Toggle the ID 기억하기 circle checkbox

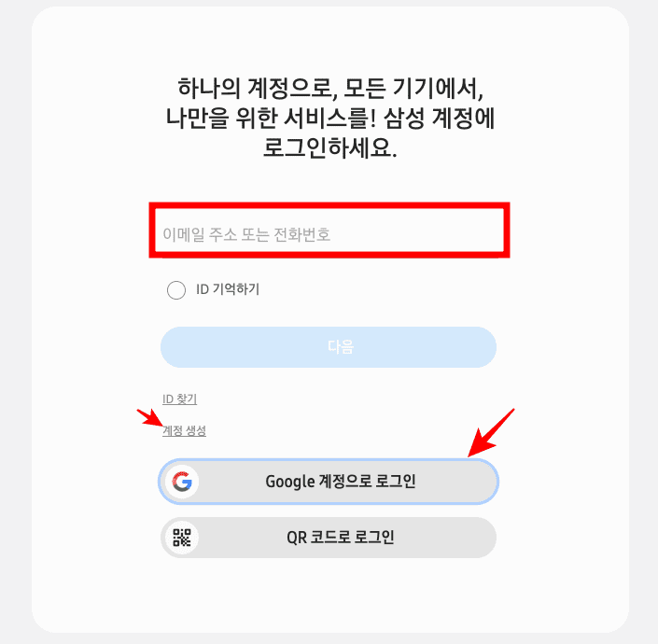click(176, 290)
